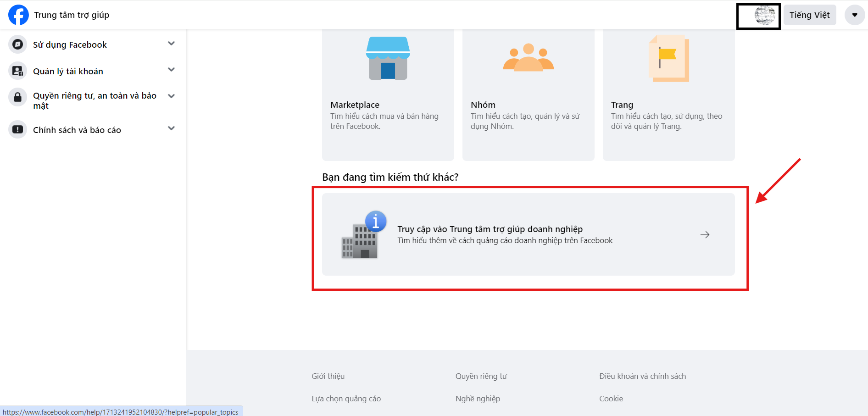This screenshot has width=868, height=416.
Task: Open the Nghề nghiệp footer link
Action: point(478,399)
